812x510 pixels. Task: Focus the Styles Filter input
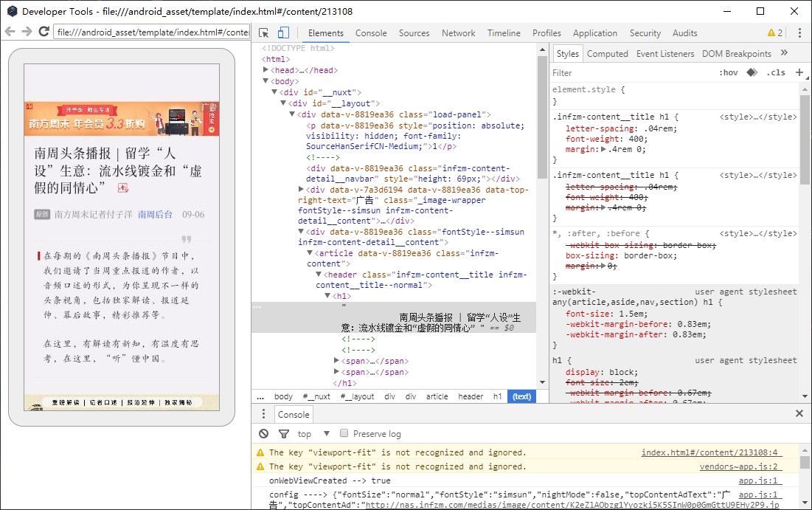pos(632,72)
